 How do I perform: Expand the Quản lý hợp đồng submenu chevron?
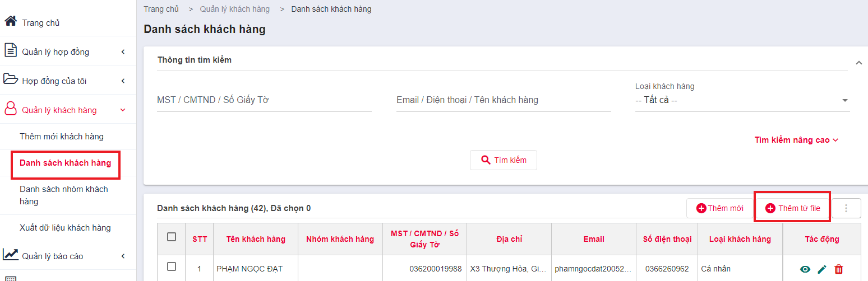click(x=123, y=52)
